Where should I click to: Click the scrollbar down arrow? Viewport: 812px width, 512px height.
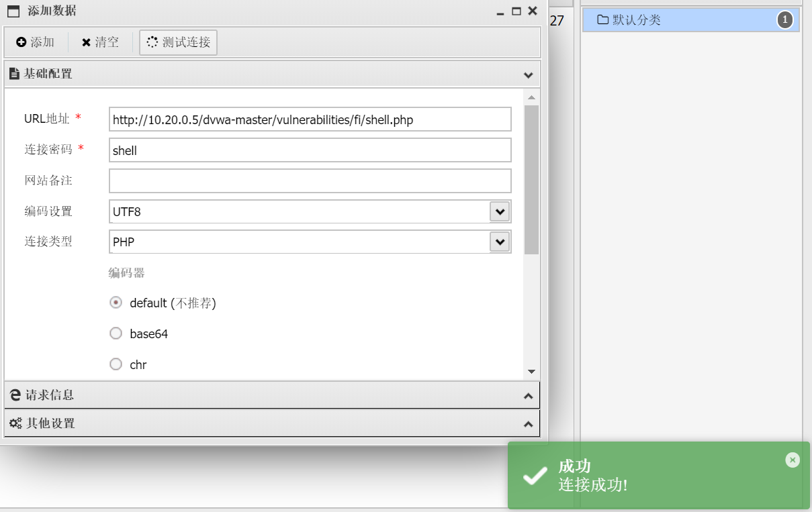[531, 371]
